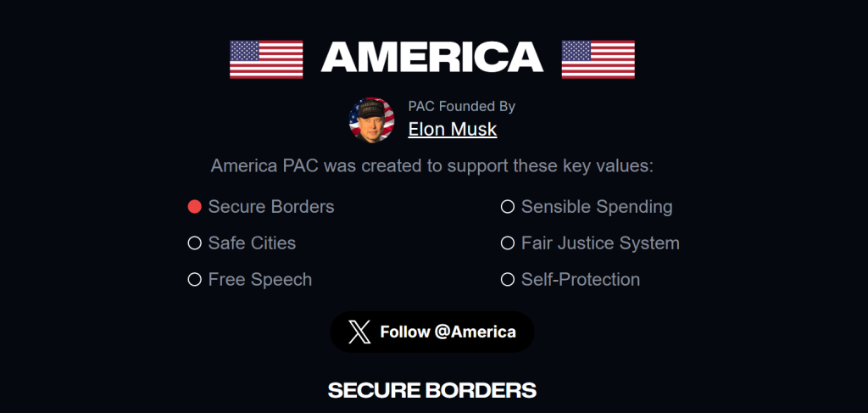Click the SECURE BORDERS section heading
The width and height of the screenshot is (868, 413).
[432, 390]
